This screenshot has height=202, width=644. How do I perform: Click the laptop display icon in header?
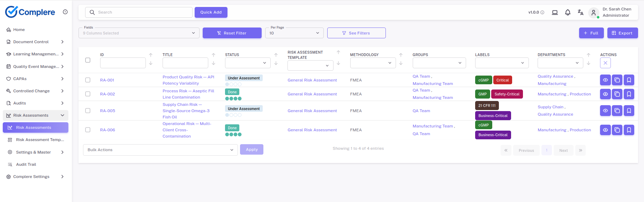(555, 13)
